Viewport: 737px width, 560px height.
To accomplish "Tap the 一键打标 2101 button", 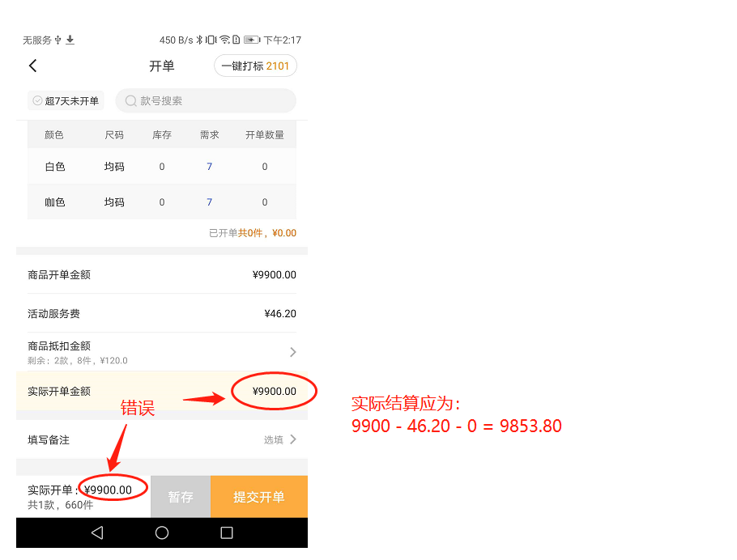I will point(255,66).
